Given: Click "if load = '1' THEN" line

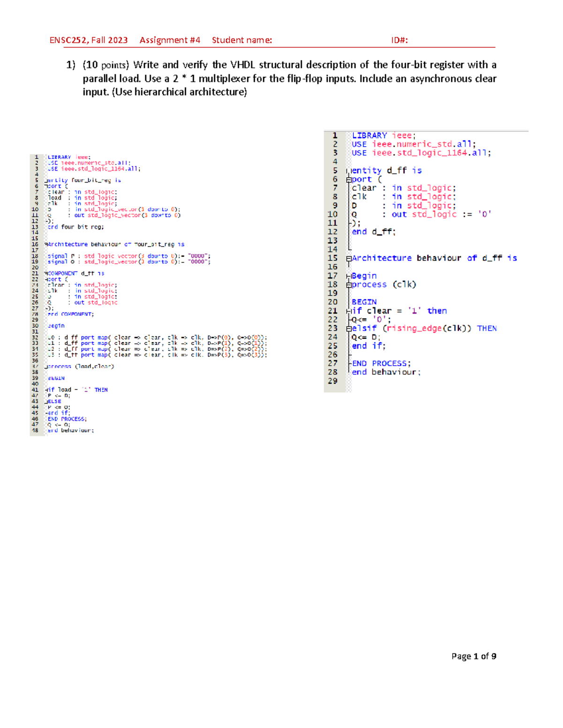Looking at the screenshot, I should pyautogui.click(x=77, y=390).
